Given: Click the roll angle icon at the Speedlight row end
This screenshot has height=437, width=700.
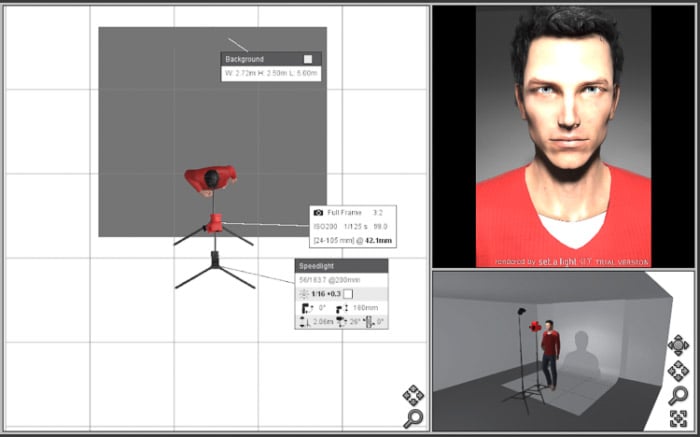Looking at the screenshot, I should 370,322.
